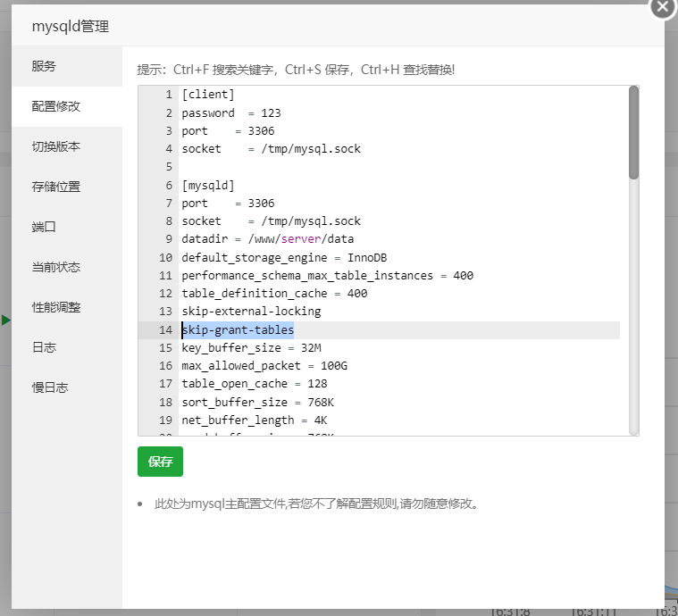The image size is (678, 616).
Task: Open the 存储位置 tab
Action: [67, 187]
